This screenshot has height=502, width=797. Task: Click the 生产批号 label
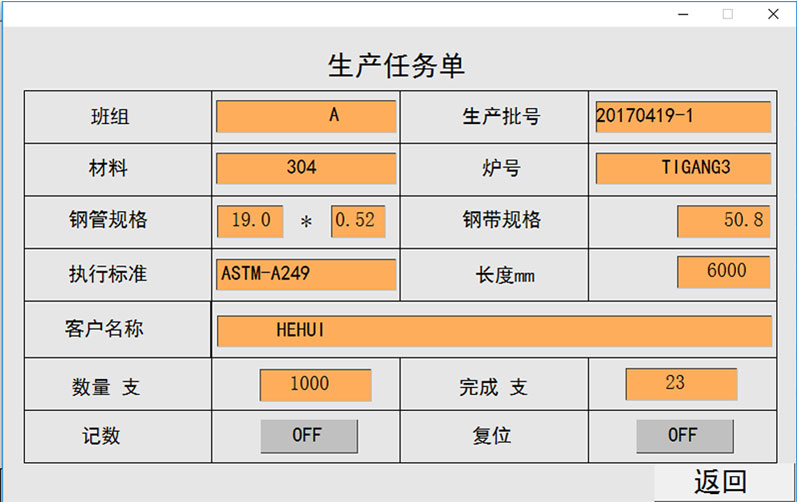pos(501,116)
